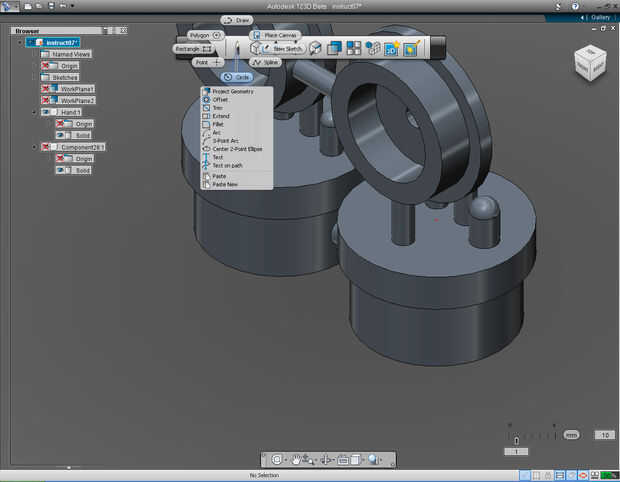Image resolution: width=620 pixels, height=482 pixels.
Task: Toggle visibility of Solid under Component2B:1
Action: [x=60, y=170]
